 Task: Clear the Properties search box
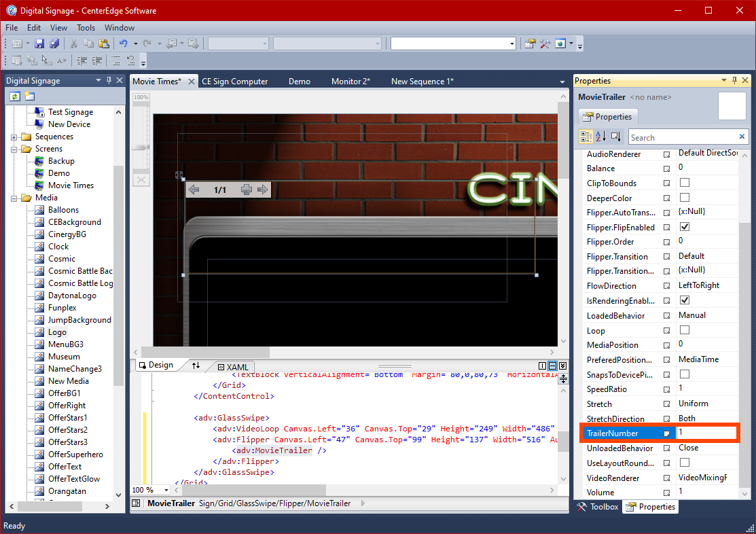[742, 137]
